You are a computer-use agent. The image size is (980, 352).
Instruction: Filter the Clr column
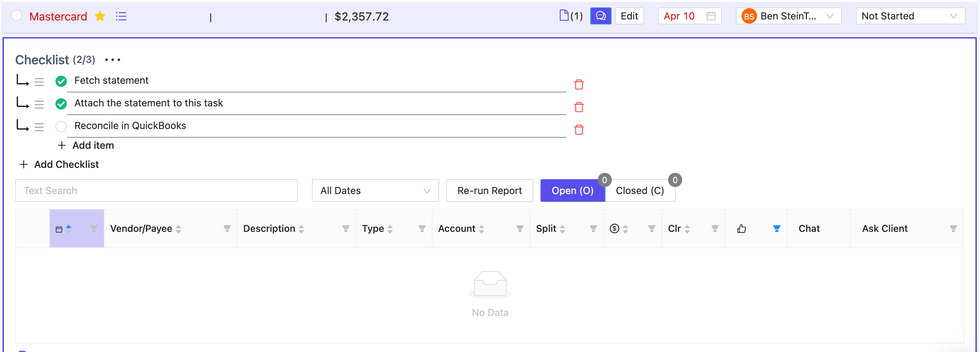715,229
